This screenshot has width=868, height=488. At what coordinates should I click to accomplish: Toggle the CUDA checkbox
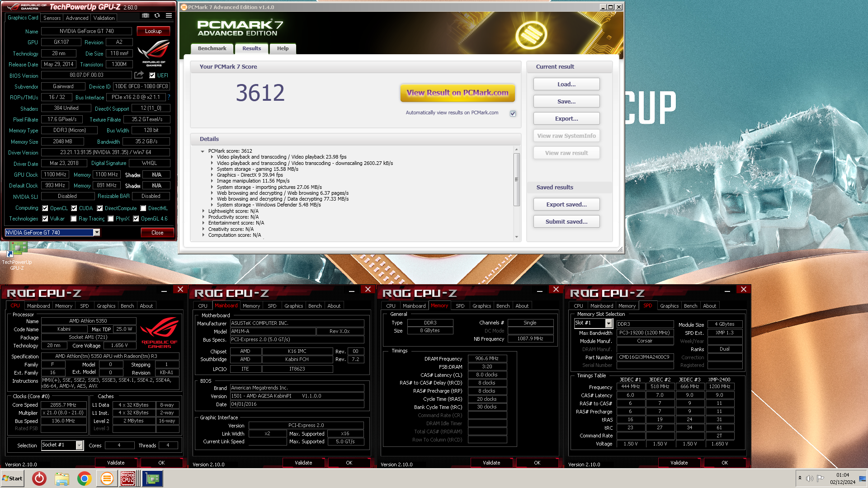[x=74, y=208]
